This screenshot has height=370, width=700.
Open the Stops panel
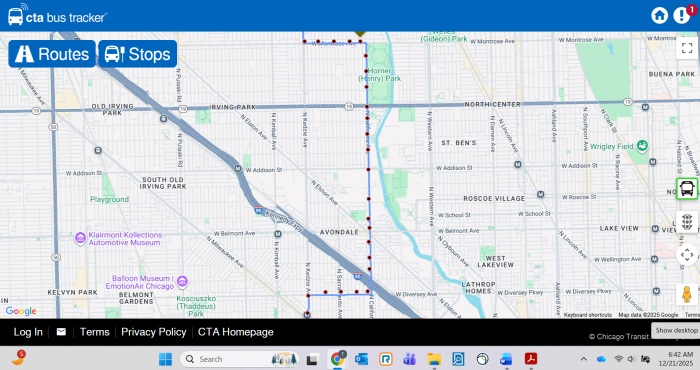(x=138, y=54)
